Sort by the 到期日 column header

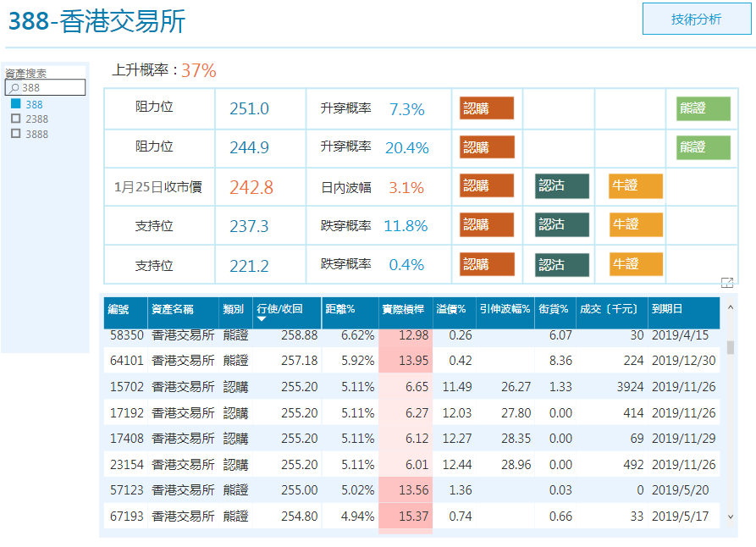pyautogui.click(x=683, y=312)
